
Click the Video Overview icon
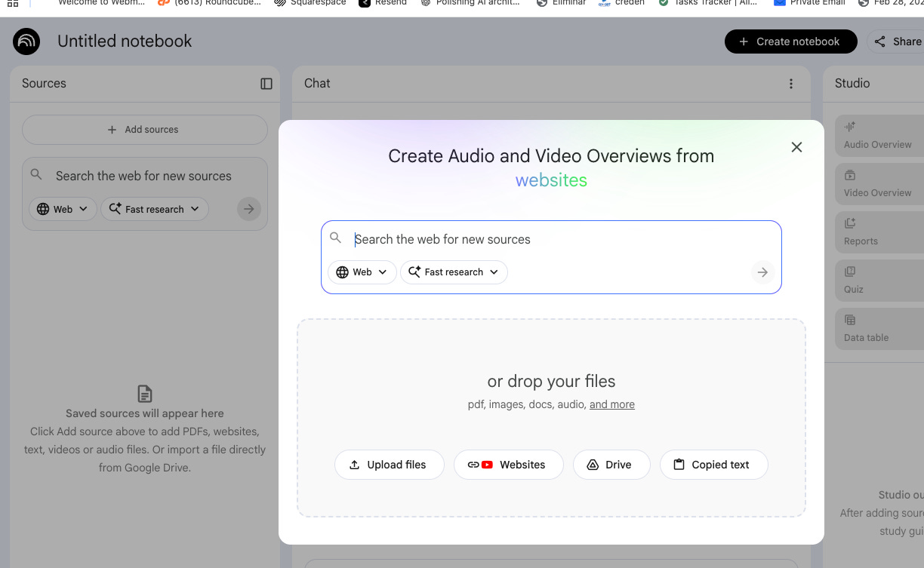tap(850, 175)
